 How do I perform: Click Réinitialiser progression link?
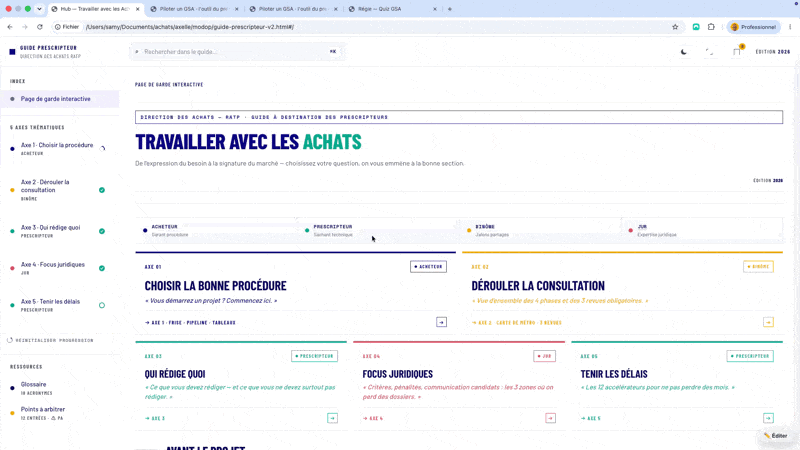[54, 340]
